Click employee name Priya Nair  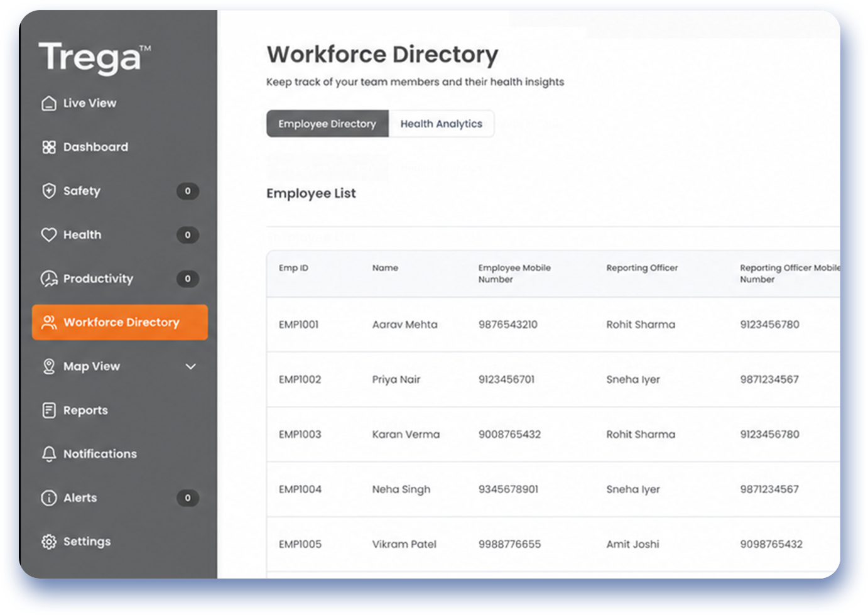396,379
